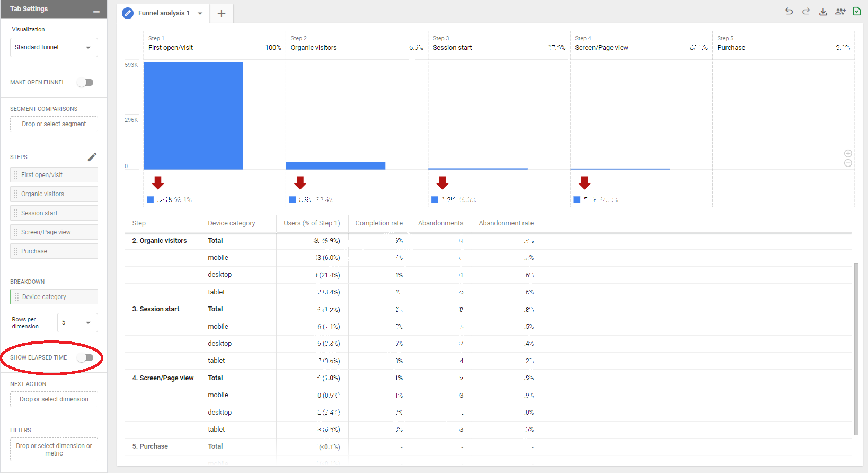Select the Session start step chip

coord(54,213)
